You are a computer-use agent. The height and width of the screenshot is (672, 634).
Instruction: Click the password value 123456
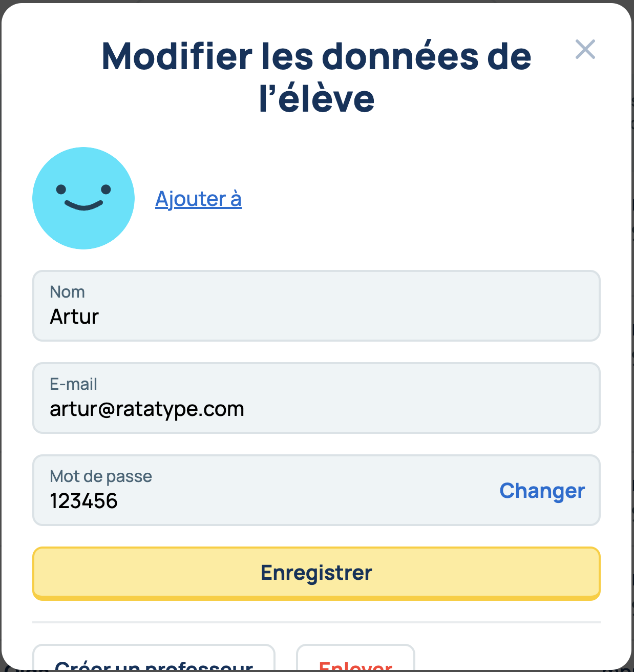[x=84, y=501]
